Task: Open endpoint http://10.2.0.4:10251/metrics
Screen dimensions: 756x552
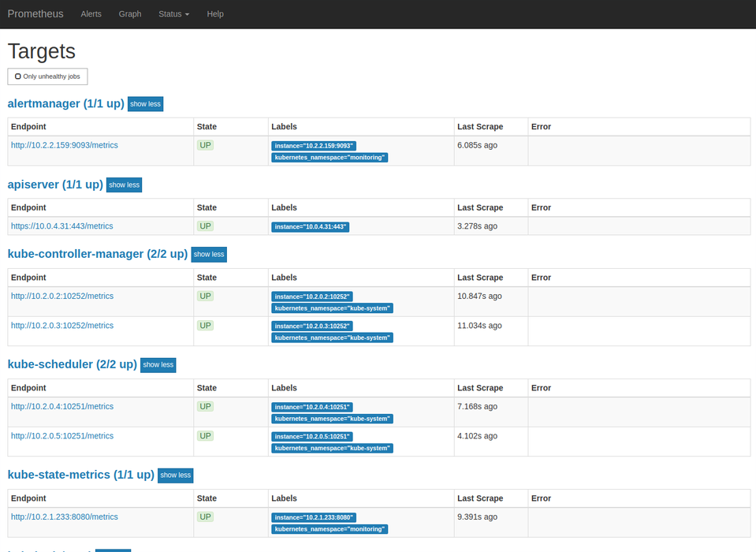Action: tap(62, 407)
